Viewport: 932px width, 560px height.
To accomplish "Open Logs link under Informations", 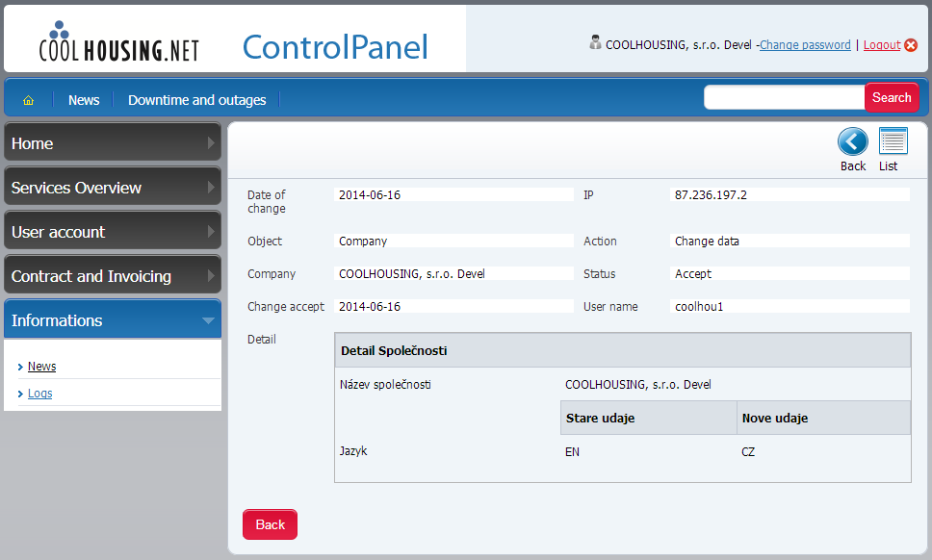I will tap(39, 394).
